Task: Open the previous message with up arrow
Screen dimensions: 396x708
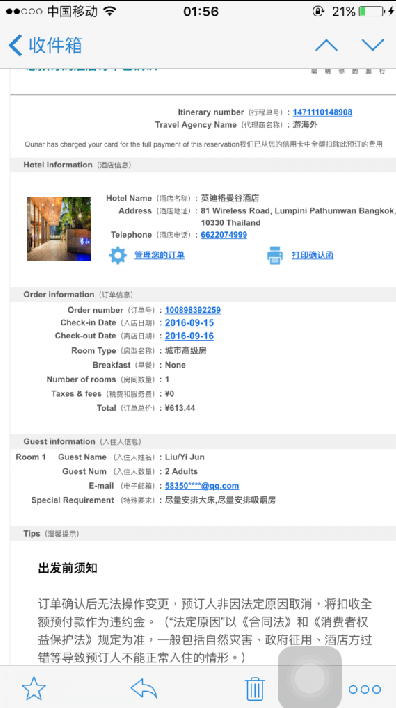Action: coord(326,45)
